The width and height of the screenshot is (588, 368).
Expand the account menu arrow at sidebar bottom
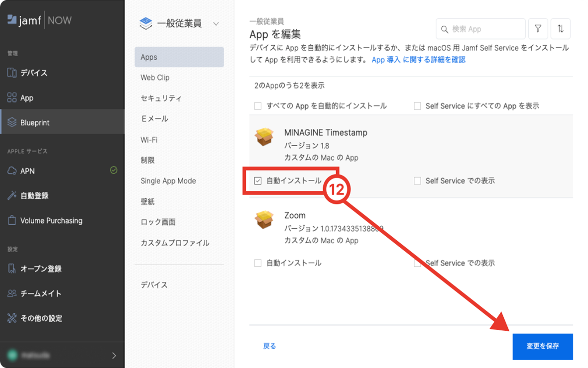coord(114,355)
